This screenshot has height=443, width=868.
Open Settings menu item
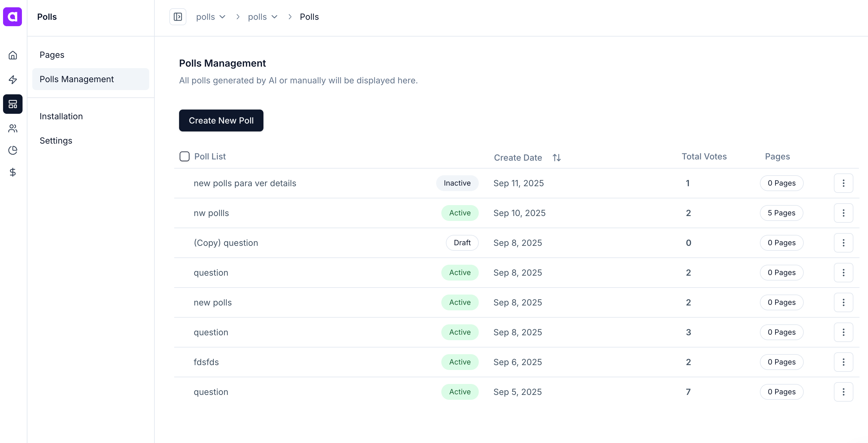tap(56, 141)
